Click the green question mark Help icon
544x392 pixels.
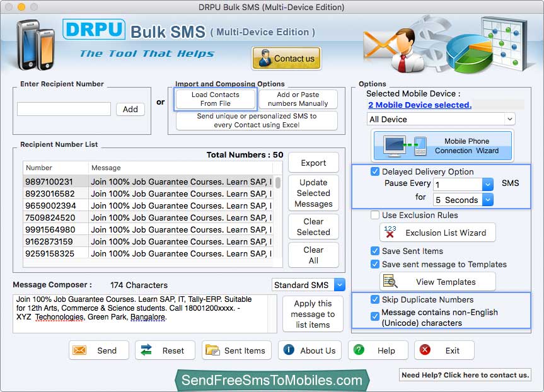359,350
